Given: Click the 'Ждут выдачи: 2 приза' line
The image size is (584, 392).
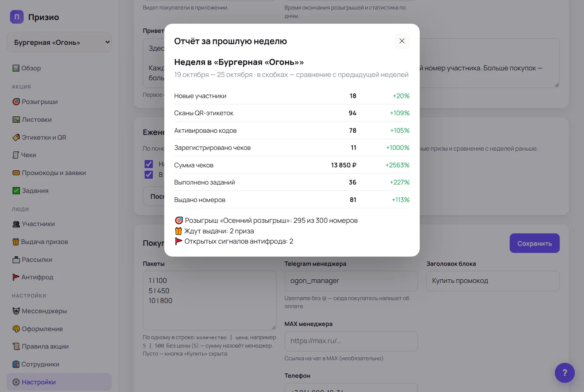Looking at the screenshot, I should pos(214,231).
